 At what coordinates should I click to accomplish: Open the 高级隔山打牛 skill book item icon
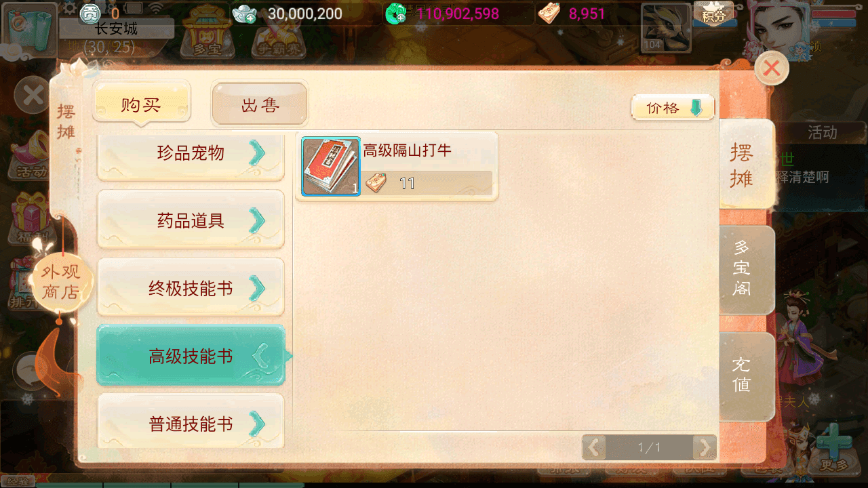click(x=331, y=166)
